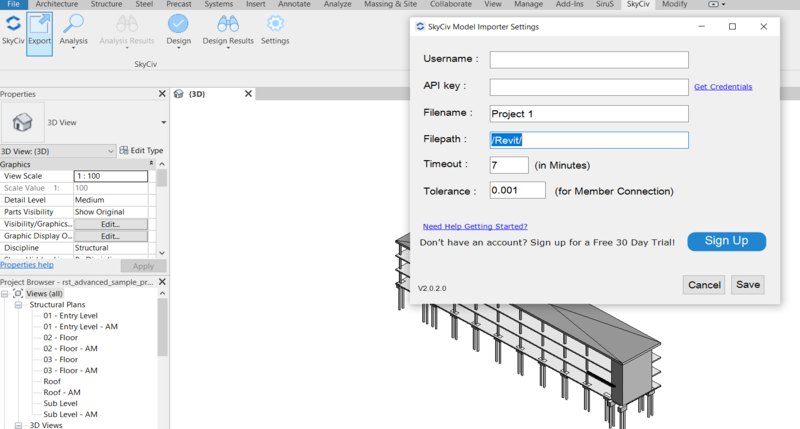
Task: Click SkyCiv logo in dialog title
Action: tap(420, 27)
